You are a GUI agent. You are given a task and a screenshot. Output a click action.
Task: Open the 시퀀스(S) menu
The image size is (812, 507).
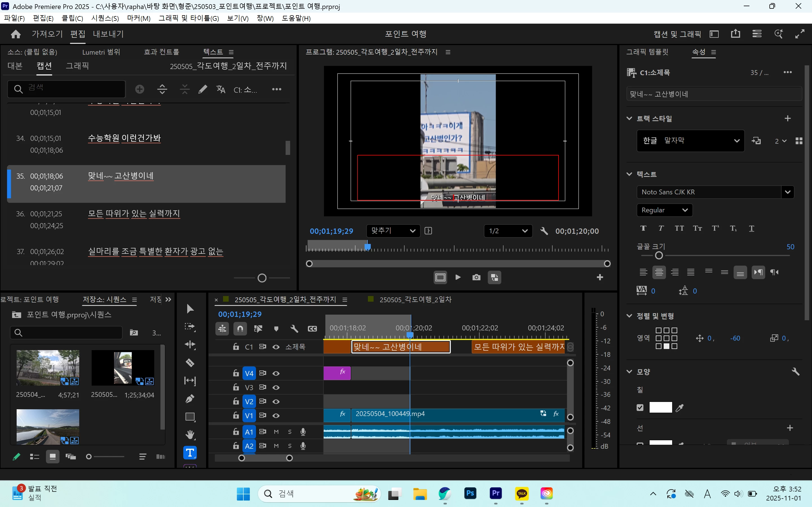point(105,18)
